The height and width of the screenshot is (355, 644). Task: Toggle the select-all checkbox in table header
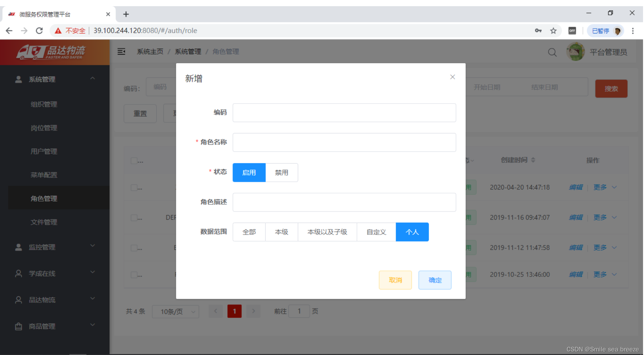(134, 161)
